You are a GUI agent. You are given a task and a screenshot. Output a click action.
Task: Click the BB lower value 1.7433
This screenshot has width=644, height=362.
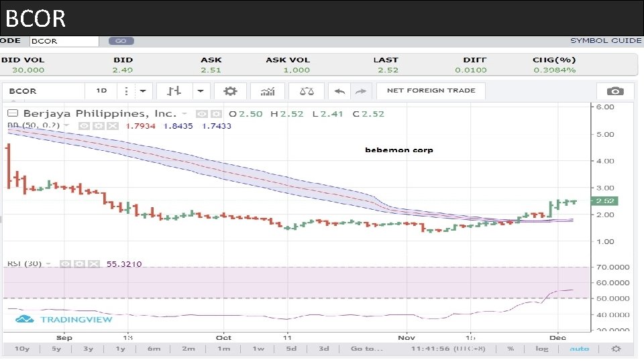tap(217, 126)
